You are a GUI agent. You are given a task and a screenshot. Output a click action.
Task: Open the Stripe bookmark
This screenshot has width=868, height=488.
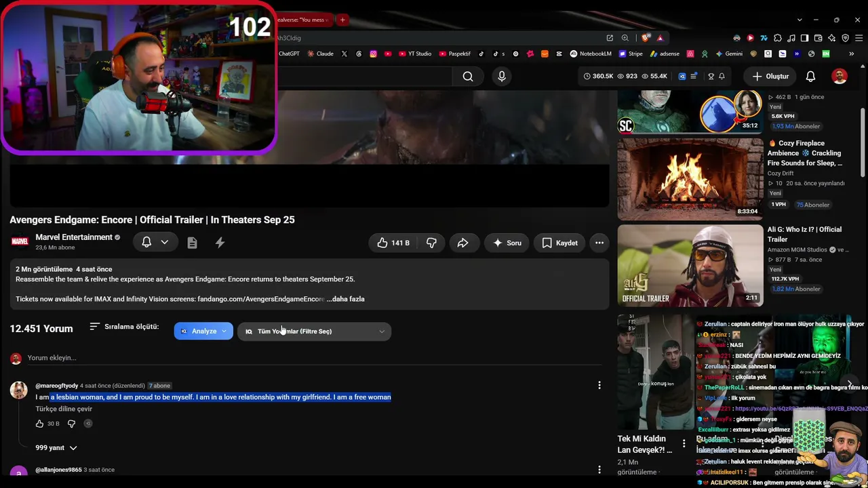tap(631, 54)
